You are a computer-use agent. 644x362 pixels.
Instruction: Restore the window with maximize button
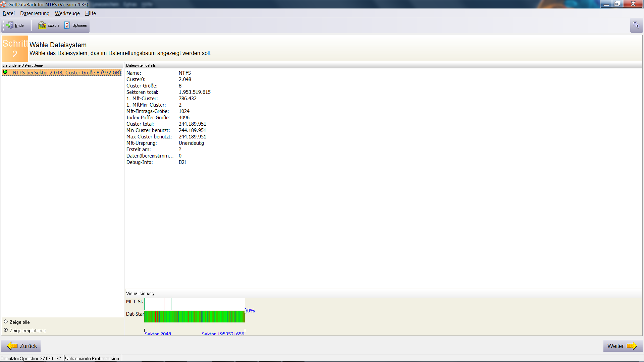(617, 4)
